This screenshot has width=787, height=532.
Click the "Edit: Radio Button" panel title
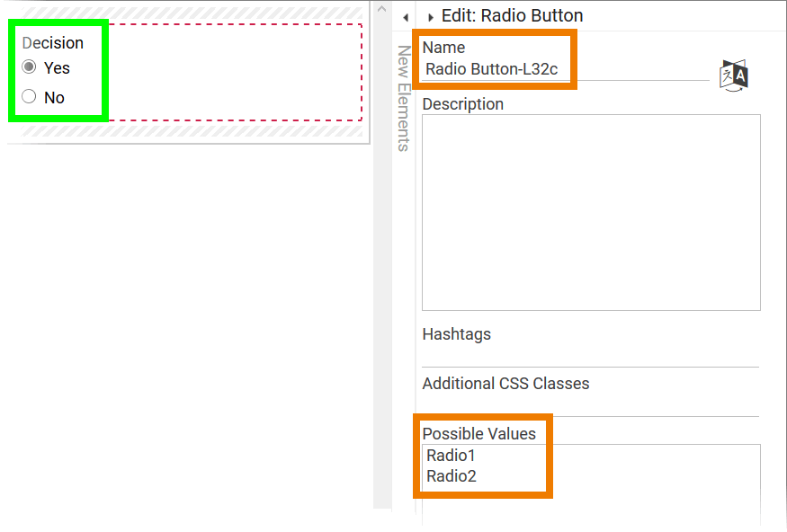(512, 16)
